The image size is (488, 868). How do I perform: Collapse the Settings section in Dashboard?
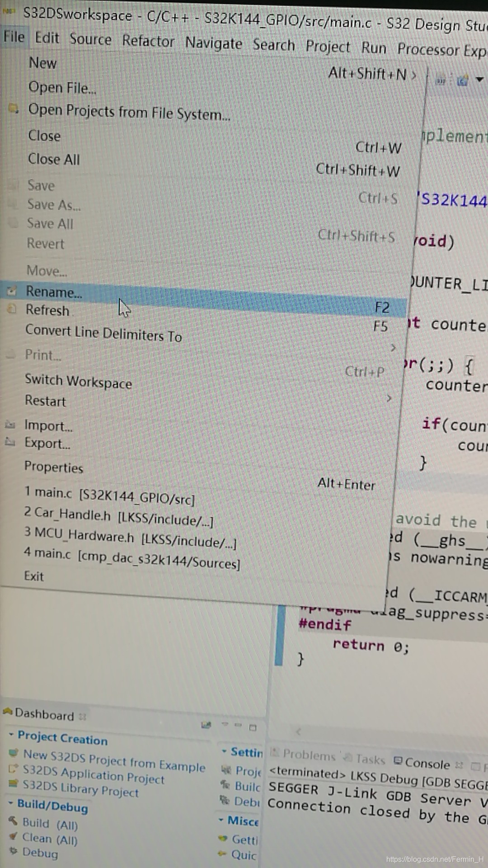pos(224,751)
